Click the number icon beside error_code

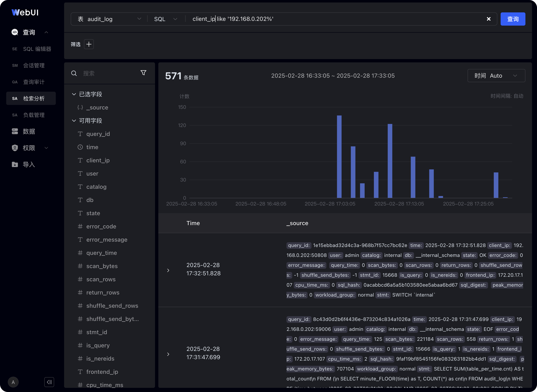click(x=80, y=226)
